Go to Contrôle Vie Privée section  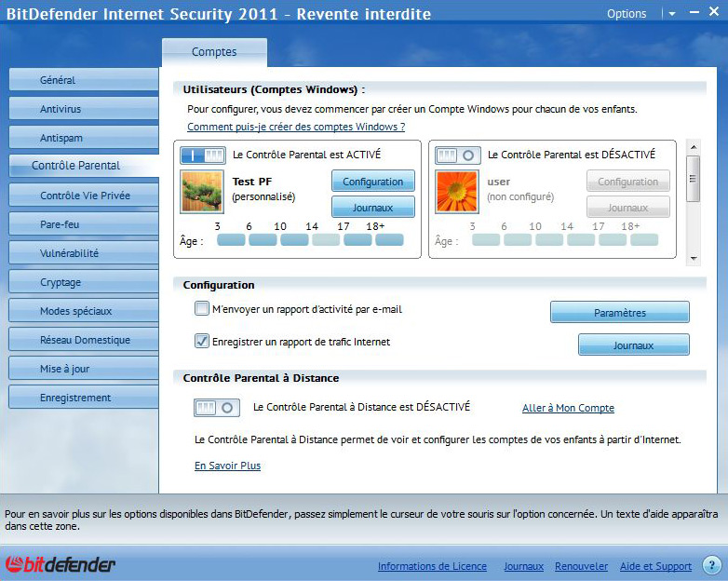pos(84,195)
